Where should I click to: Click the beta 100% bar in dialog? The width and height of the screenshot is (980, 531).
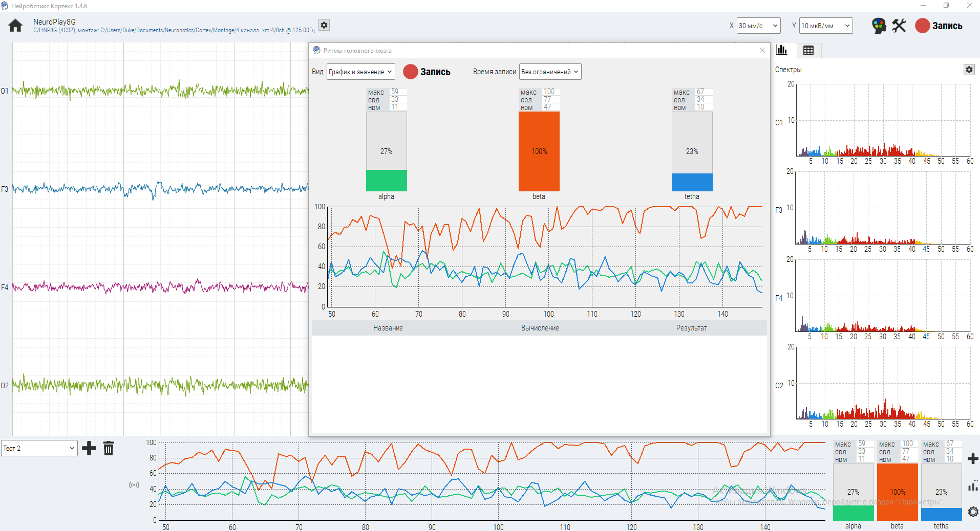coord(539,151)
